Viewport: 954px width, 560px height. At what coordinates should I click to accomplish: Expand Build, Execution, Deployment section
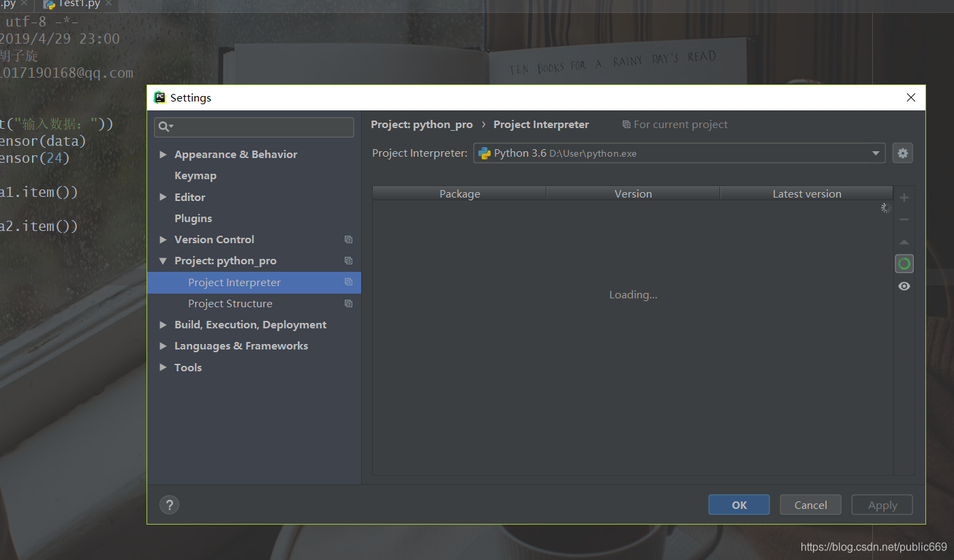pos(163,325)
